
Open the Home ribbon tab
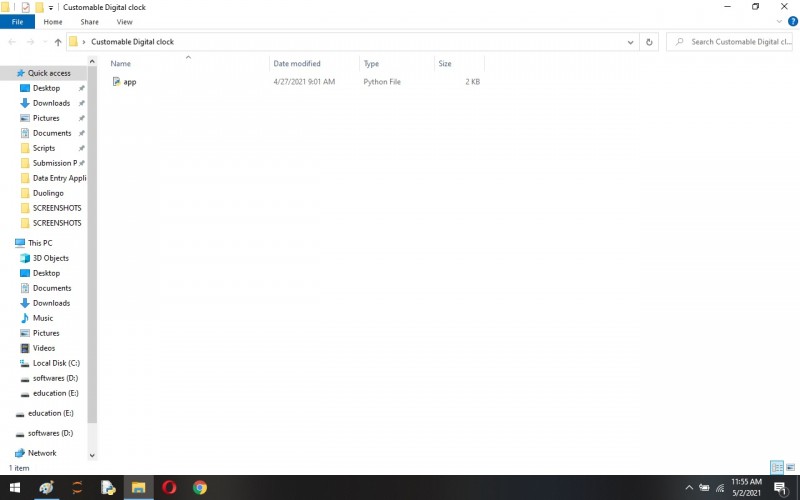click(x=53, y=22)
